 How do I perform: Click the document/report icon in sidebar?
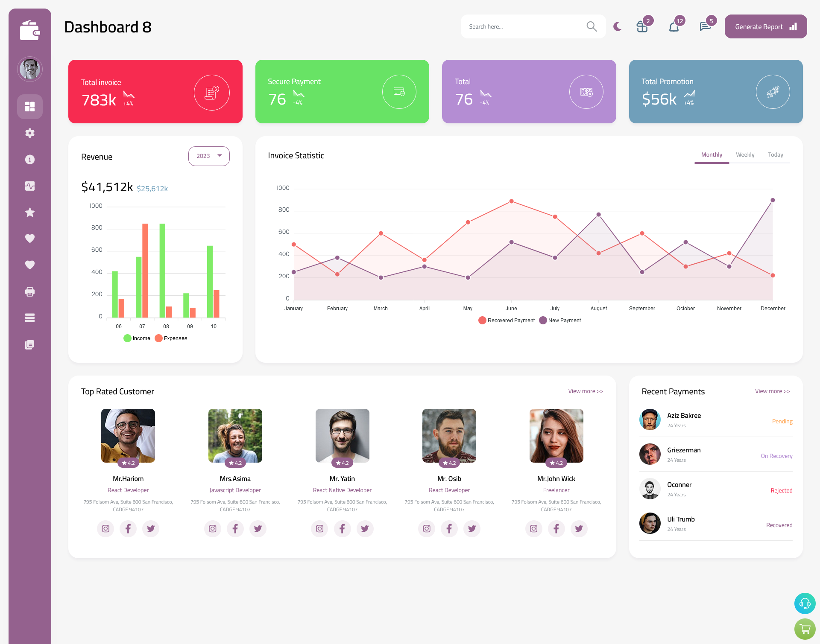(x=29, y=345)
